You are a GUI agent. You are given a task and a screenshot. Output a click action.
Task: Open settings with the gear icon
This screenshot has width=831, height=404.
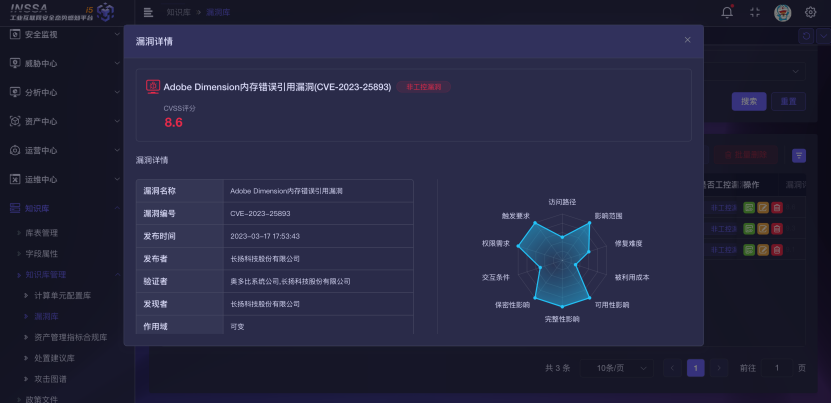click(810, 12)
